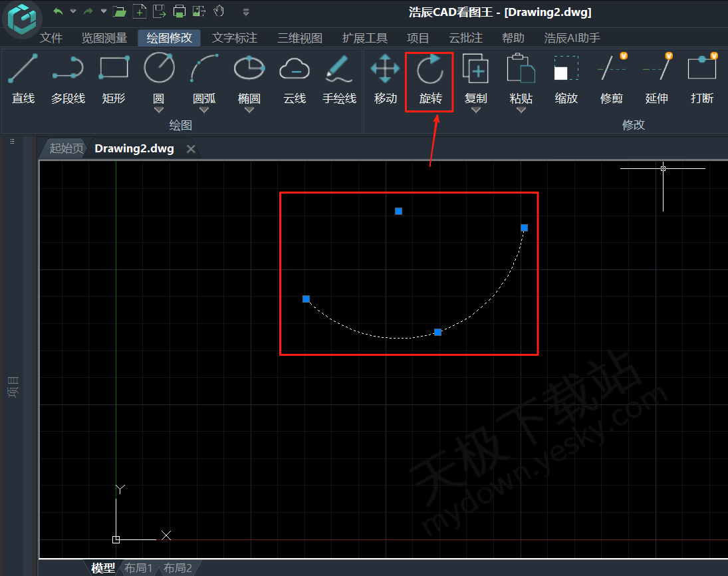Choose the 矩形 rectangle tool
Image resolution: width=728 pixels, height=576 pixels.
point(114,79)
